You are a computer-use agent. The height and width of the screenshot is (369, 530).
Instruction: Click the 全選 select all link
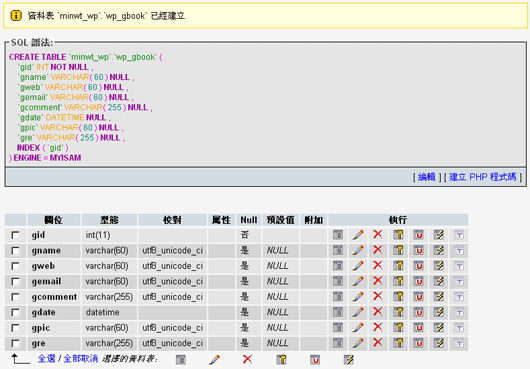[46, 359]
